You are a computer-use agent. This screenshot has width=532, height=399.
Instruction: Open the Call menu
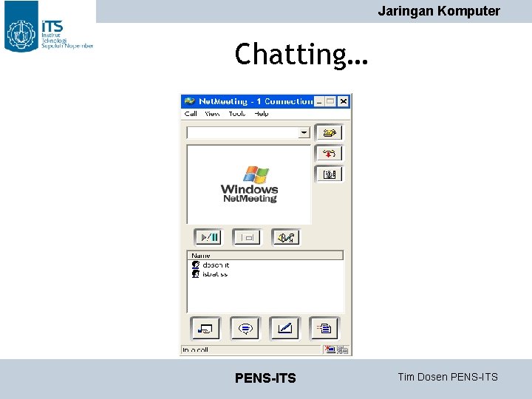point(191,114)
